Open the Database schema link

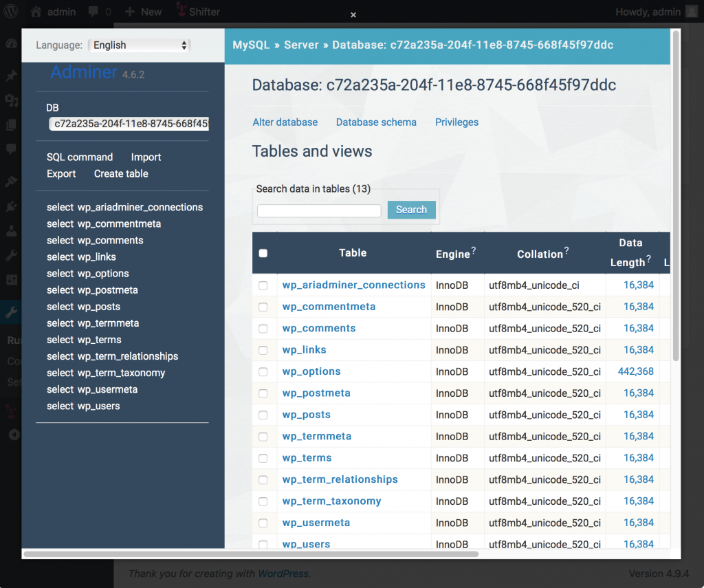click(376, 122)
